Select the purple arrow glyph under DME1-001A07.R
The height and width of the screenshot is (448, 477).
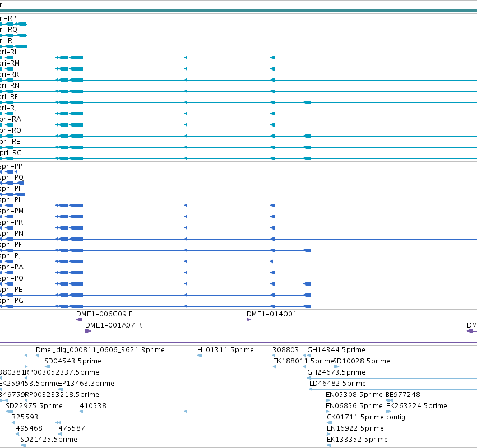(x=88, y=331)
